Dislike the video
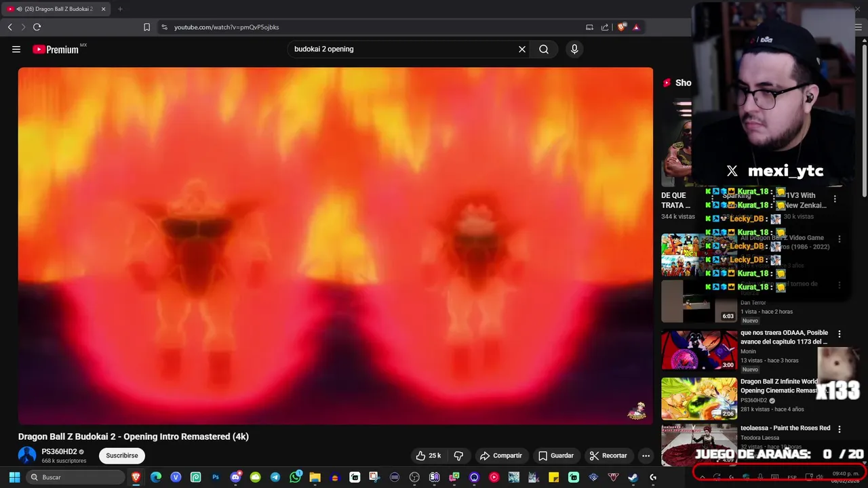Image resolution: width=868 pixels, height=488 pixels. (458, 455)
